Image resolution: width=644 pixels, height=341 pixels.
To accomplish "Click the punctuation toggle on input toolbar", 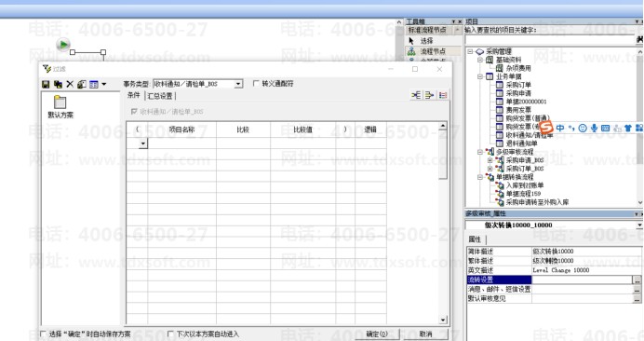I will [571, 129].
